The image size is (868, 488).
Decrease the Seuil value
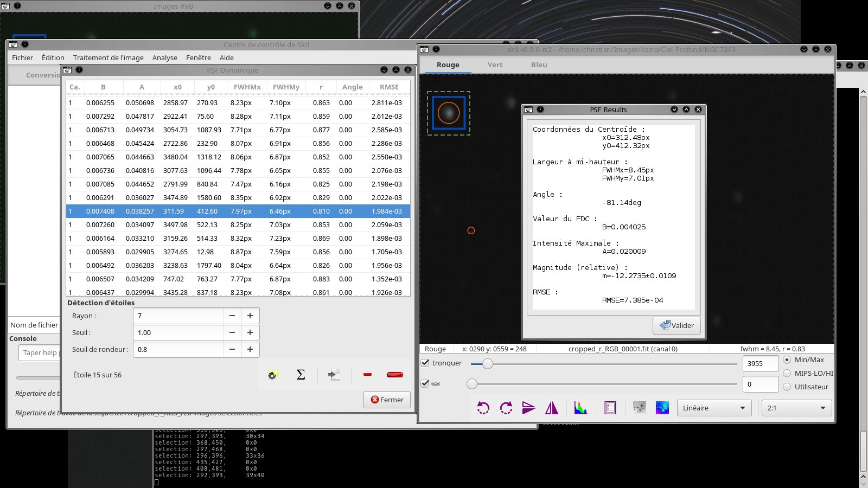[232, 332]
